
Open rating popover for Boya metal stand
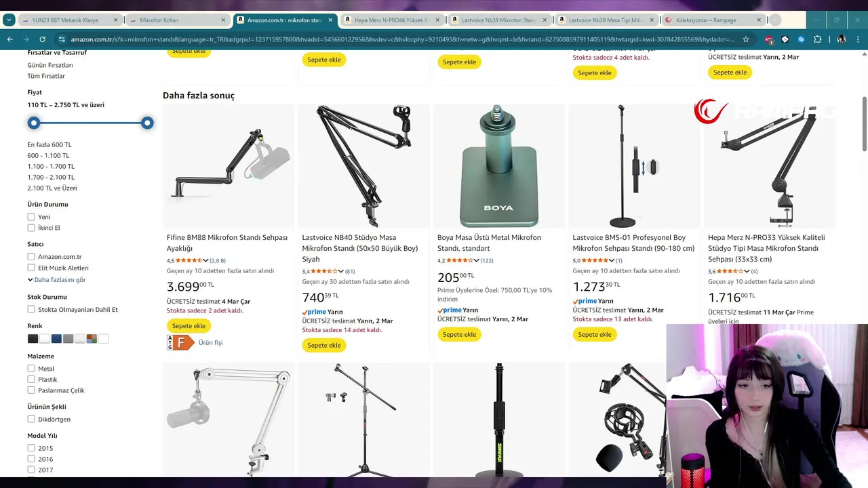click(x=476, y=260)
